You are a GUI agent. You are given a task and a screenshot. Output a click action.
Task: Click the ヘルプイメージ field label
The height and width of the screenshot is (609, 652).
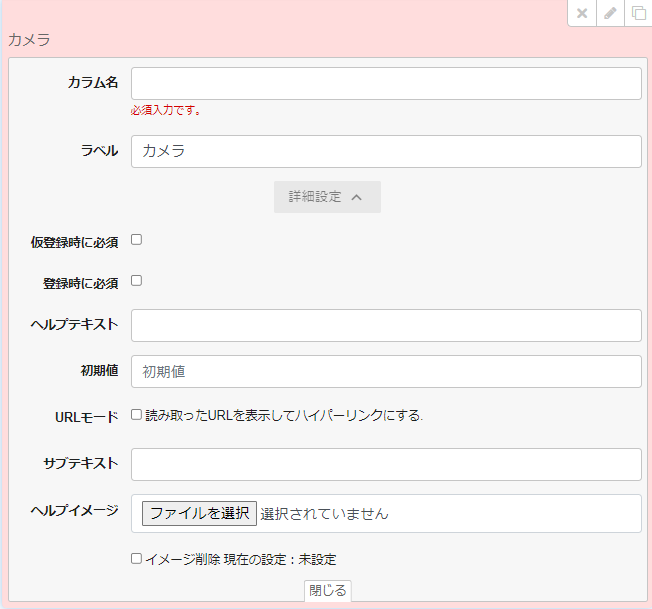point(75,510)
